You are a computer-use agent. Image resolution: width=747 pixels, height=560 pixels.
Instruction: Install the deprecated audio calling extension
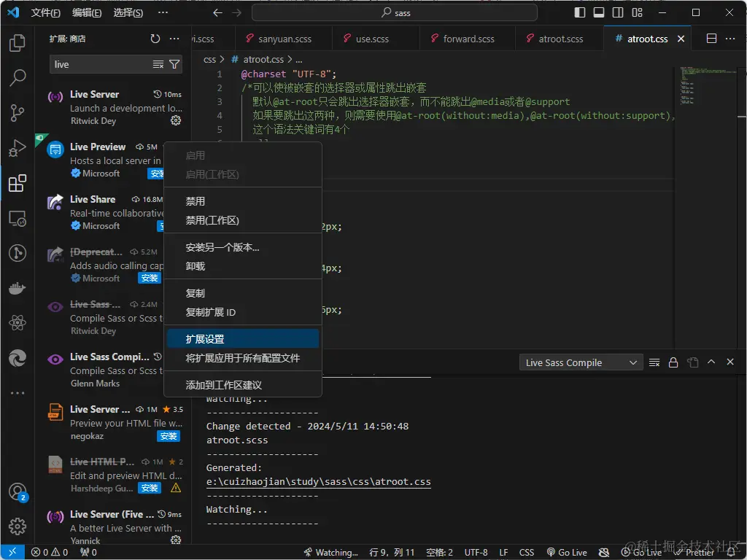point(150,278)
